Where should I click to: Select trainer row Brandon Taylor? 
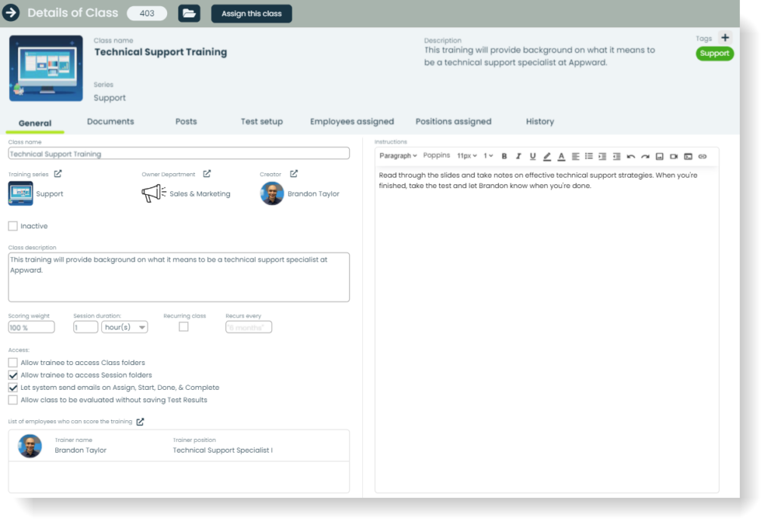pyautogui.click(x=178, y=446)
